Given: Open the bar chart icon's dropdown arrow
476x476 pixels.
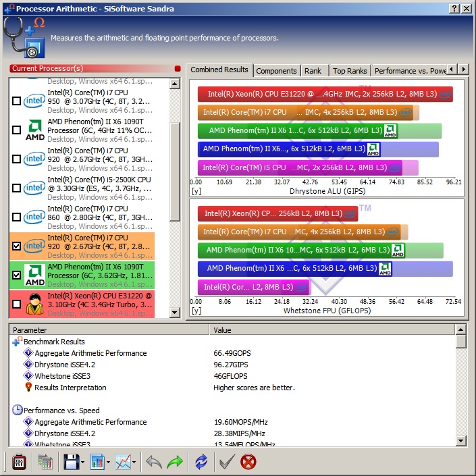Looking at the screenshot, I should coord(109,462).
